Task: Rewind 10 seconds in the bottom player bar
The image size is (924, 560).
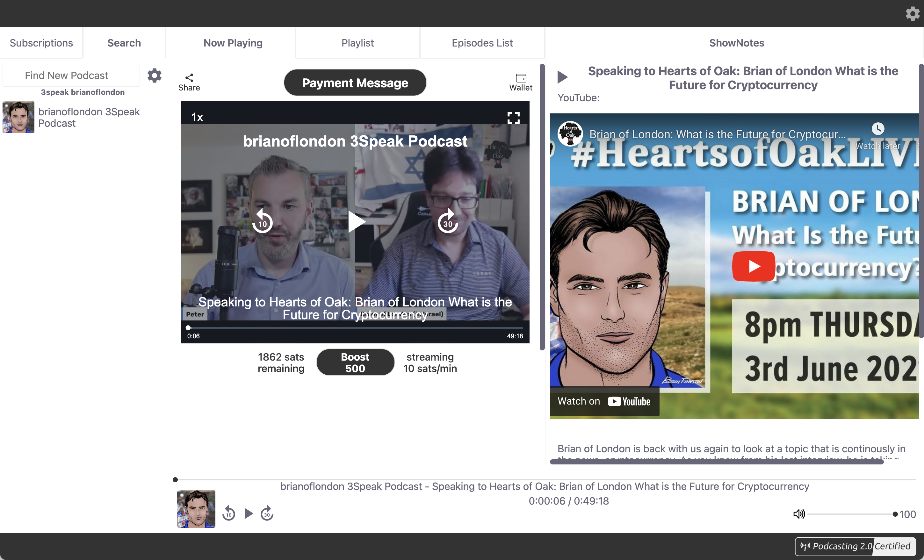Action: tap(229, 513)
